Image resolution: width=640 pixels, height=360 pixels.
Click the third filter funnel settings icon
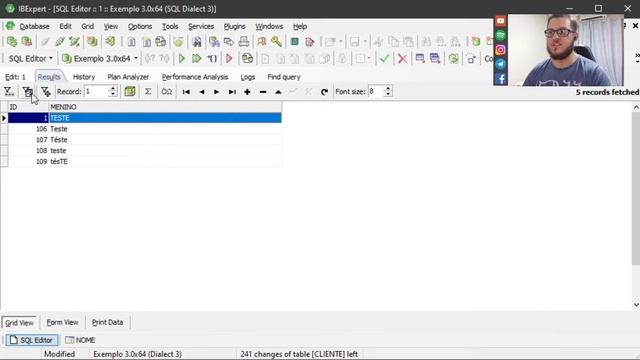(46, 92)
